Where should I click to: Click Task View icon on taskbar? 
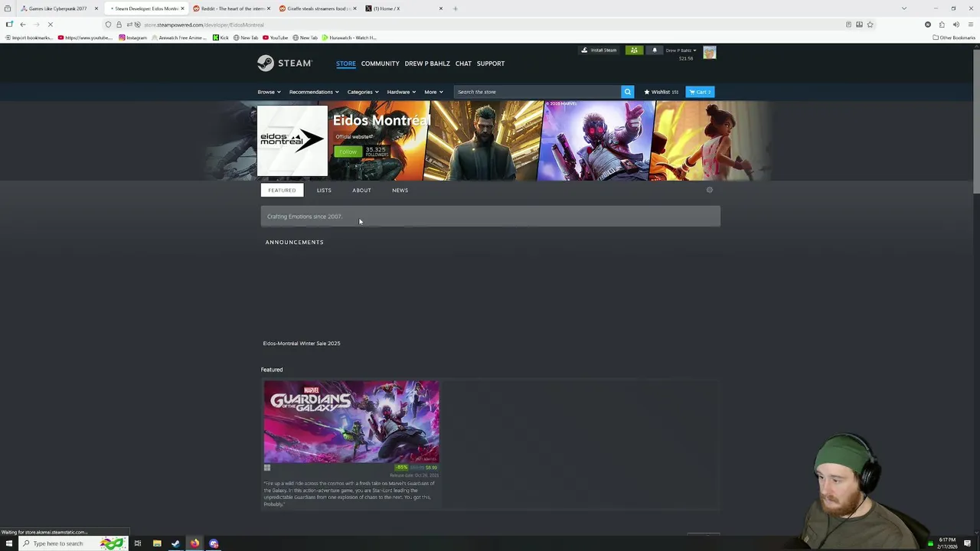pyautogui.click(x=138, y=543)
